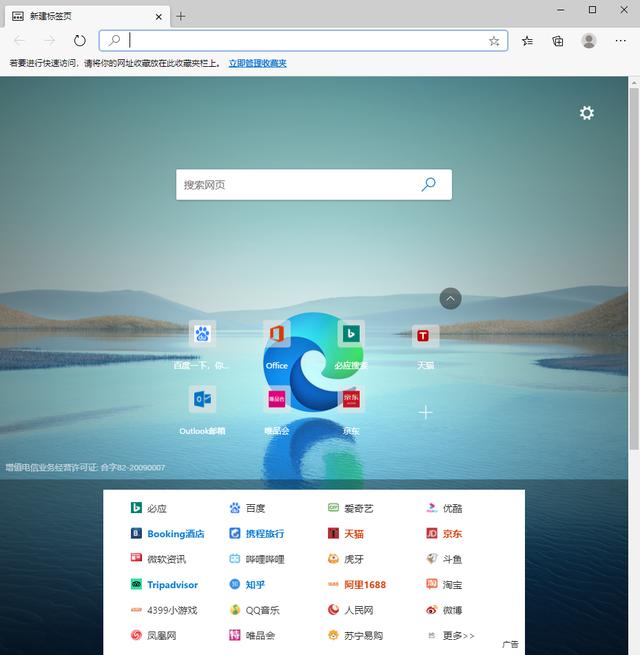Open the 淘宝 link

click(x=444, y=584)
